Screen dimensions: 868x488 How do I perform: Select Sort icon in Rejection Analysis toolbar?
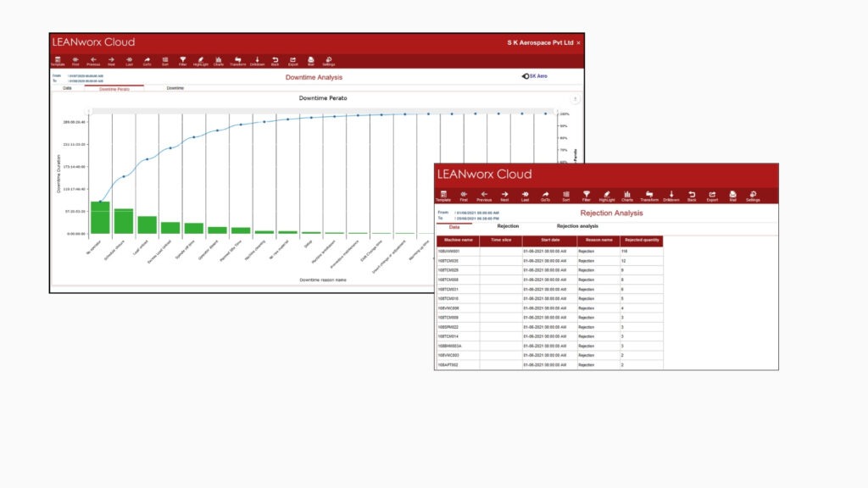click(565, 196)
